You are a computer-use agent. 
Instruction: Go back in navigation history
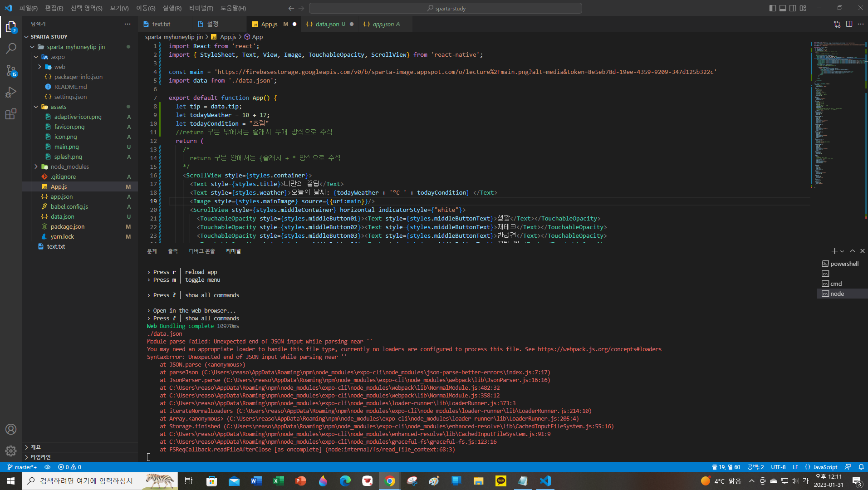pyautogui.click(x=291, y=8)
